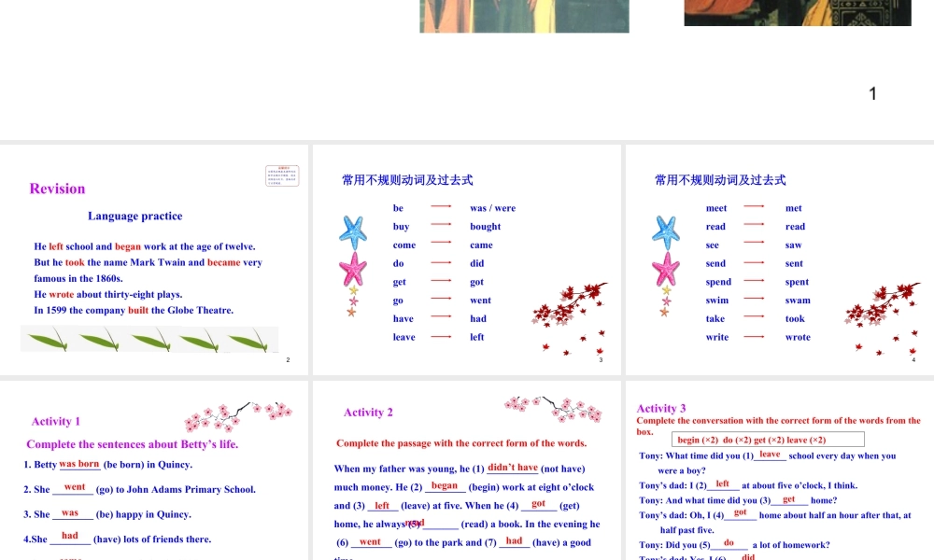
Task: Click the pink blossom branch on Activity 1
Action: [x=238, y=414]
